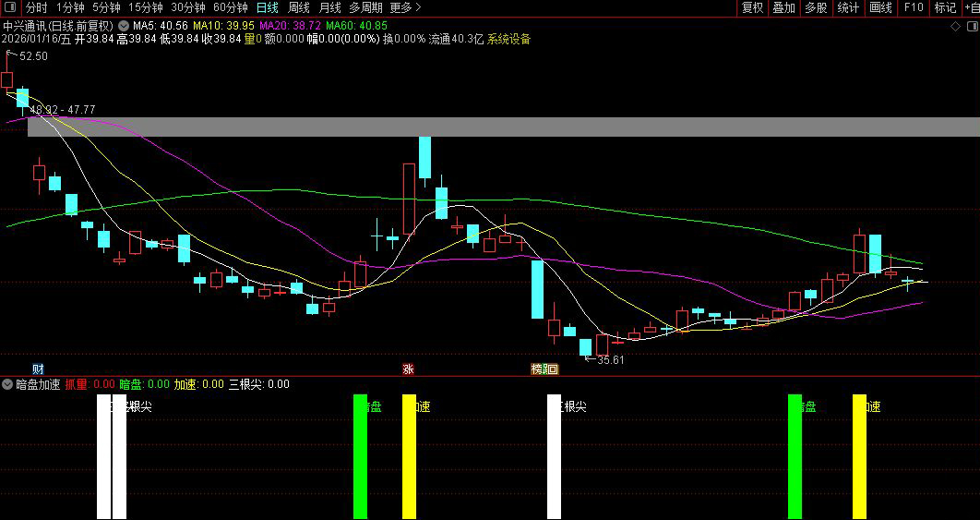Activate the 画线 drawing tools button

pyautogui.click(x=880, y=7)
